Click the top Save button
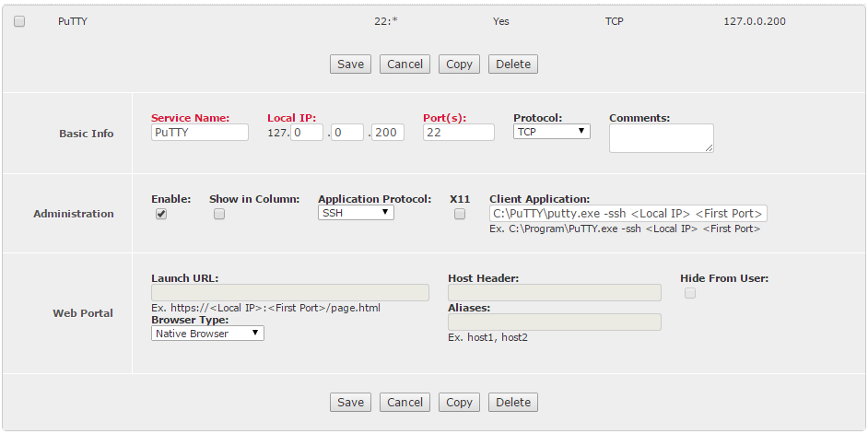Image resolution: width=868 pixels, height=434 pixels. [x=350, y=64]
